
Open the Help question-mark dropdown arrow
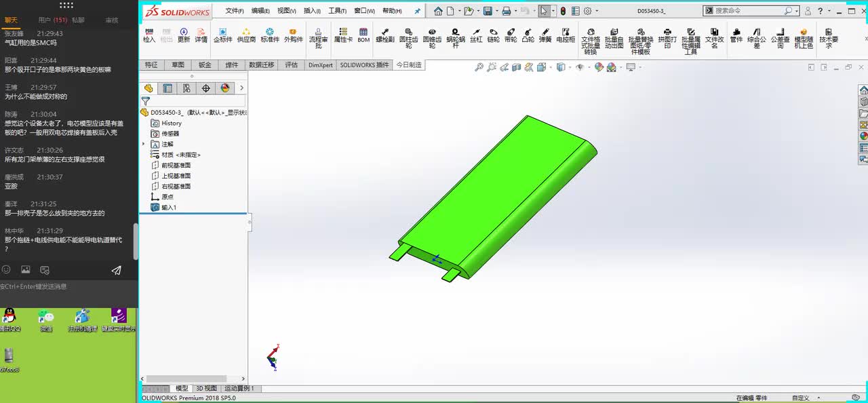829,11
